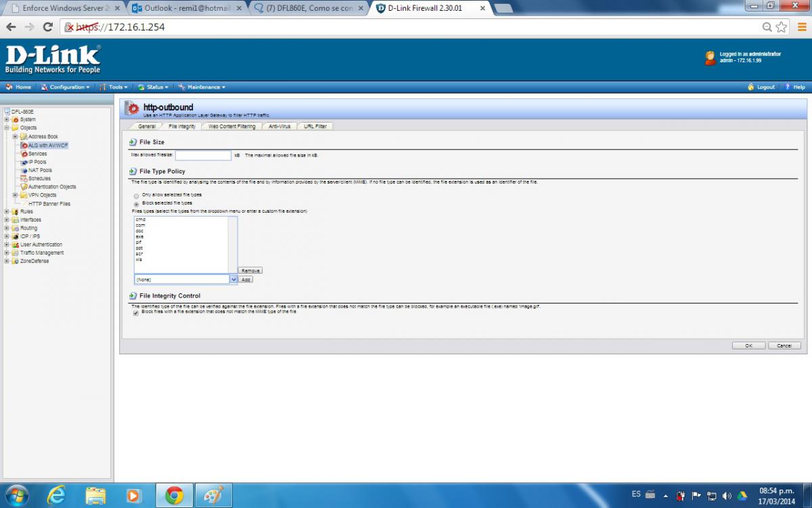Expand the ZoneDefense tree node
This screenshot has width=812, height=508.
click(x=7, y=261)
